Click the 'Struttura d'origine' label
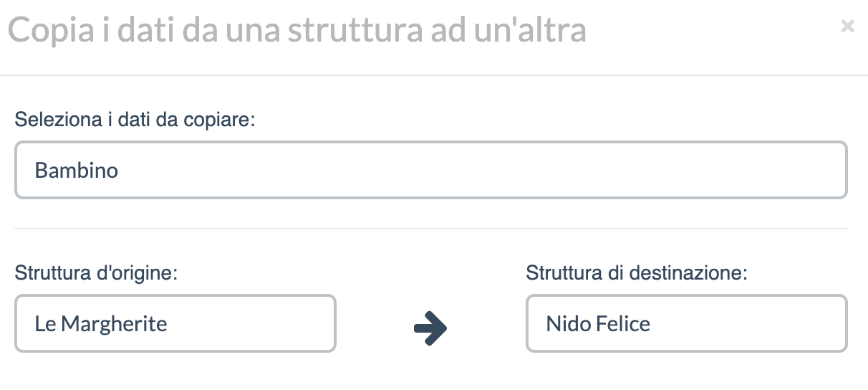 pos(96,273)
